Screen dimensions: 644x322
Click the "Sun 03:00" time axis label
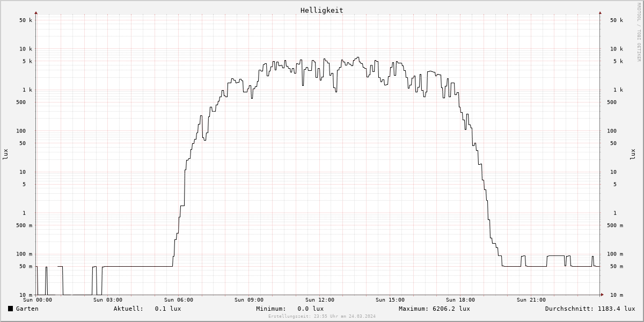pyautogui.click(x=107, y=300)
